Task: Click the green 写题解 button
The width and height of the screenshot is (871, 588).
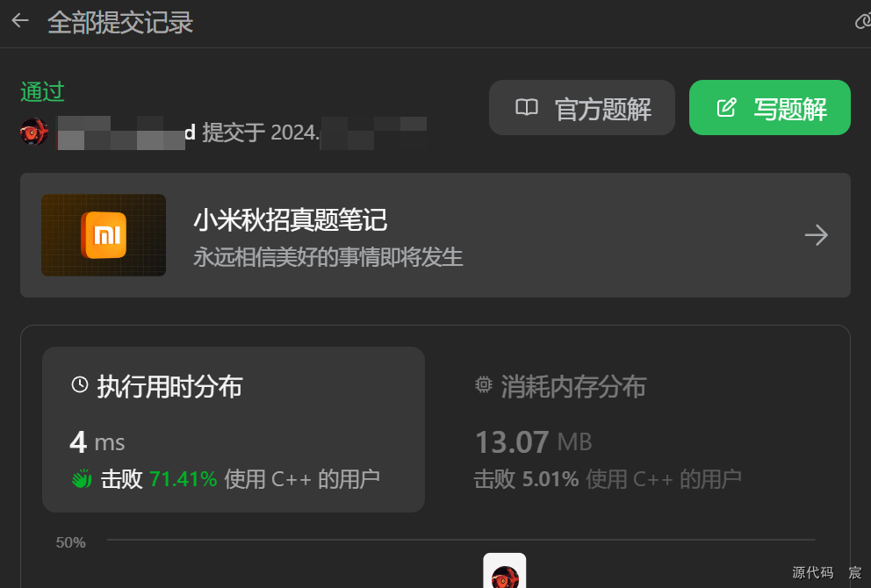Action: [769, 107]
